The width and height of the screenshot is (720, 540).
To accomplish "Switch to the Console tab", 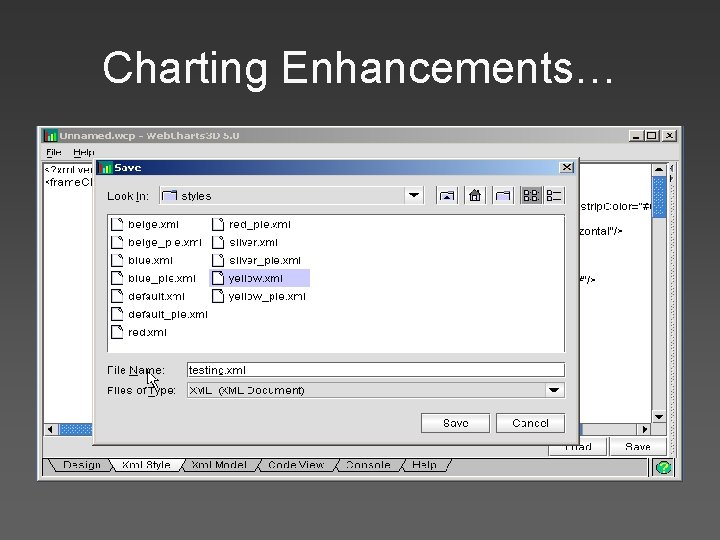I will click(368, 465).
